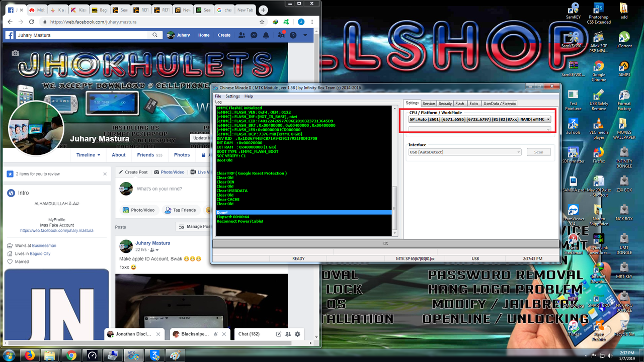Click Scan button in Interface section

[x=538, y=152]
